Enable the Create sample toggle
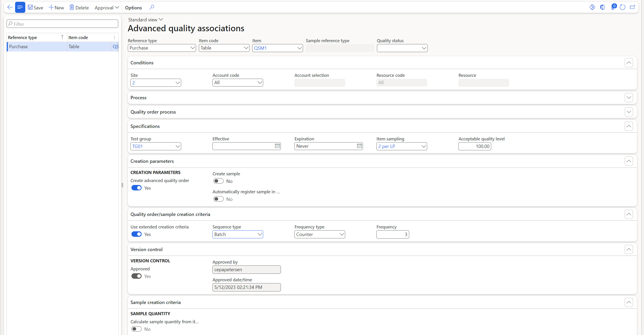 [x=218, y=181]
